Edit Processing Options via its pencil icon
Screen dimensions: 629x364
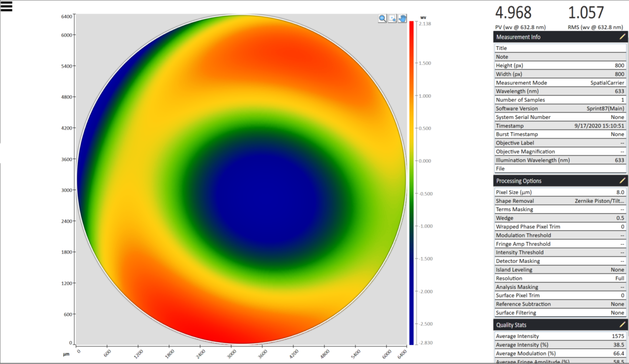pos(622,180)
